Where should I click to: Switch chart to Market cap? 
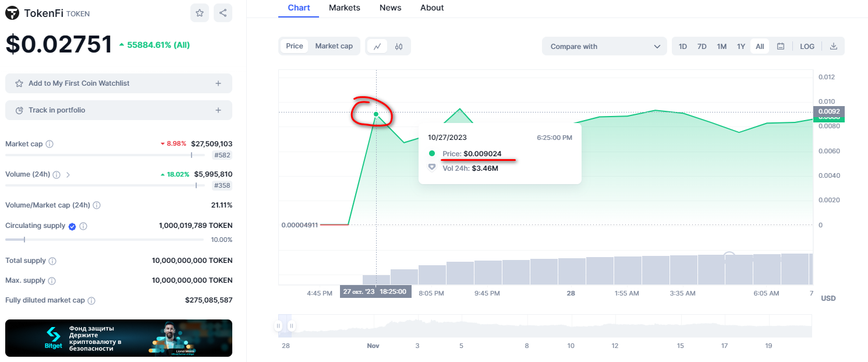tap(334, 46)
